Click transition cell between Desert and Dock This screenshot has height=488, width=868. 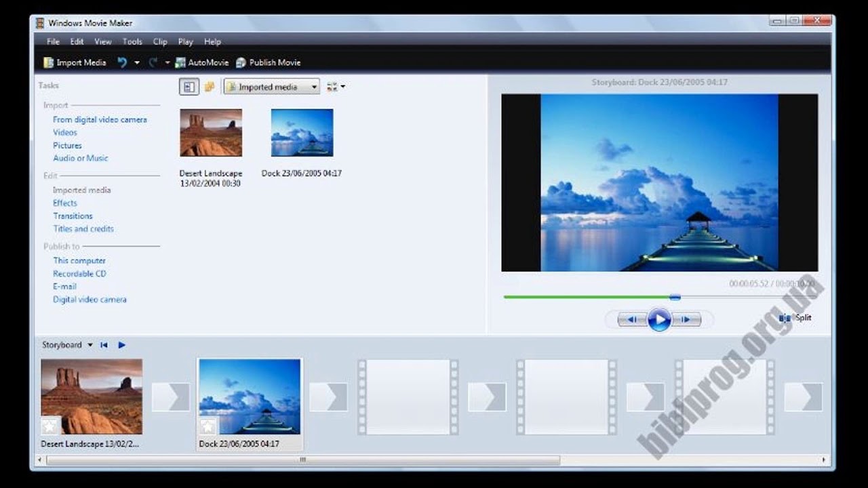[170, 396]
